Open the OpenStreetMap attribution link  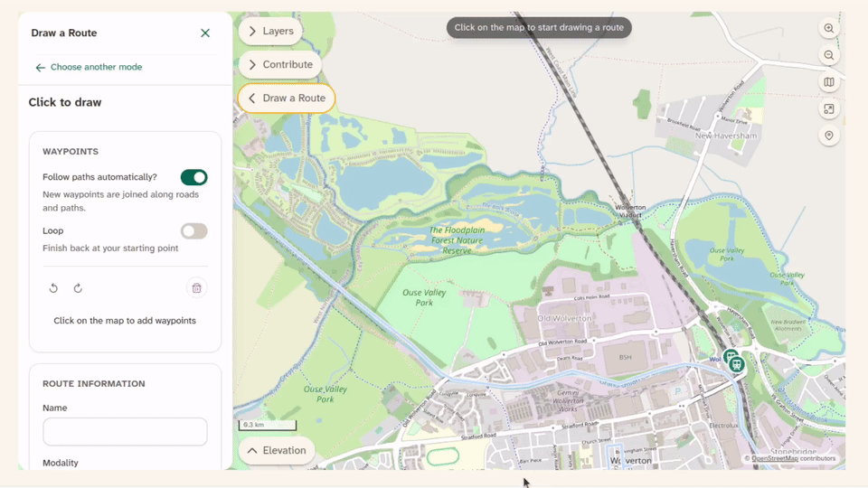[775, 458]
